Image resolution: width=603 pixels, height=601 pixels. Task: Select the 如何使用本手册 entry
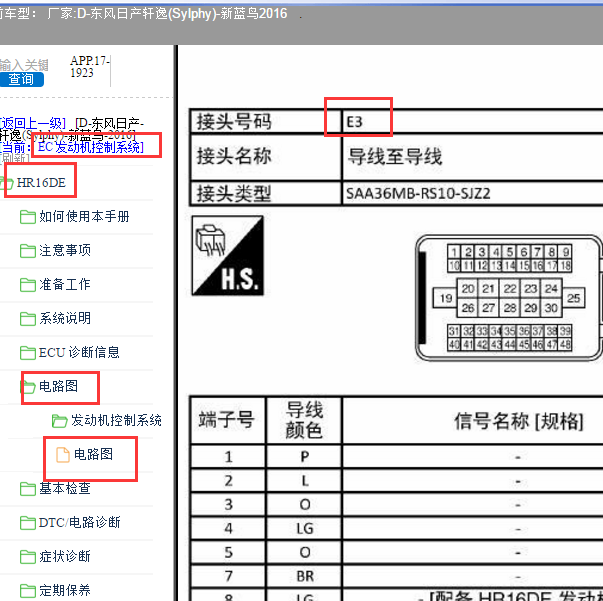[84, 217]
